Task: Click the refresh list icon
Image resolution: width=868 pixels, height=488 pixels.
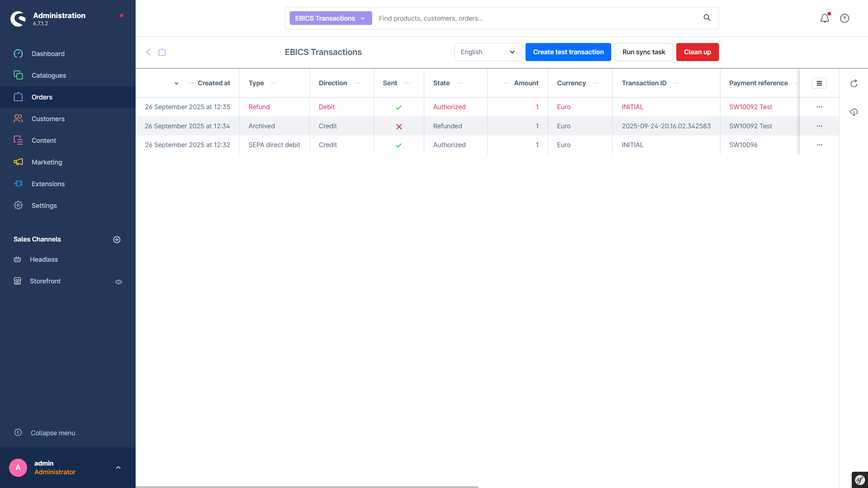Action: pos(854,84)
